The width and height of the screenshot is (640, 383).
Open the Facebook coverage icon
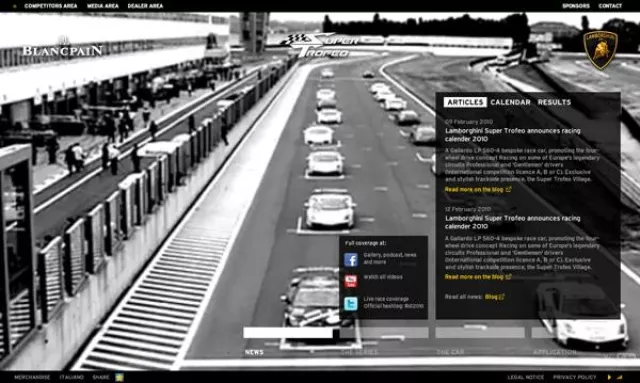coord(351,259)
